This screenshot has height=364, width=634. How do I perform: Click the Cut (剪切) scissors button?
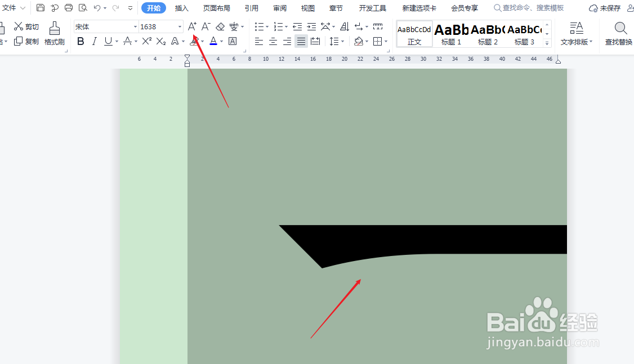(x=26, y=26)
